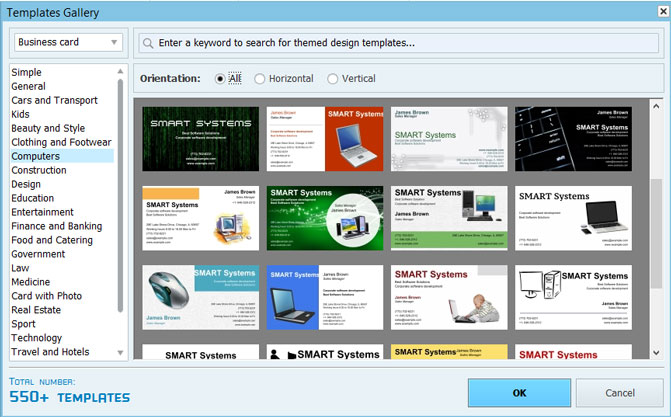Viewport: 671px width, 417px height.
Task: Select Food and Catering category
Action: 52,240
